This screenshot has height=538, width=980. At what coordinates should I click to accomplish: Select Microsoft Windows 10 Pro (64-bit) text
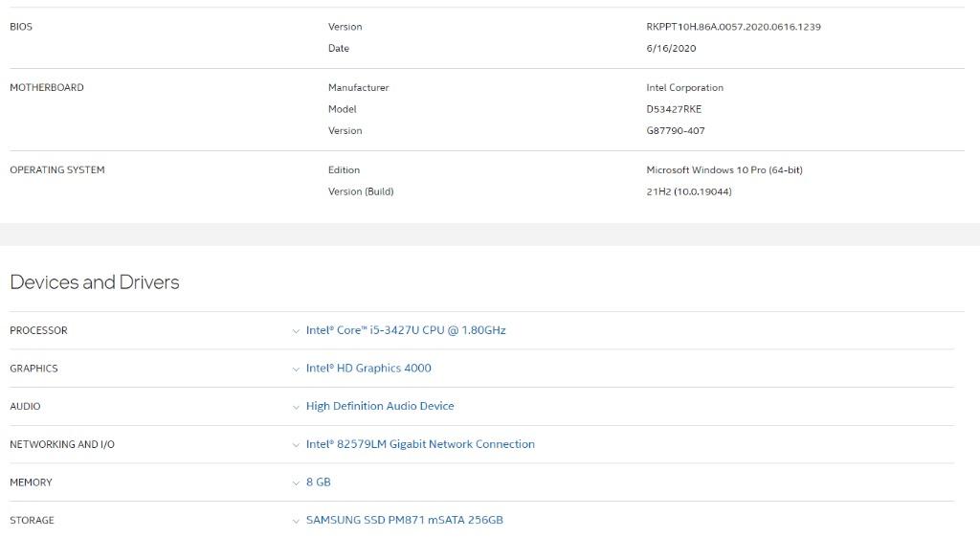point(724,170)
